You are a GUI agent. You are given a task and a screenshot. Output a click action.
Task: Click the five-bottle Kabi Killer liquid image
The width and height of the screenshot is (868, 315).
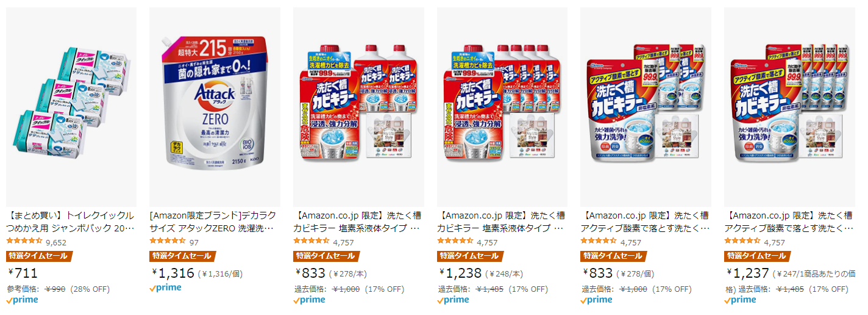(x=502, y=107)
